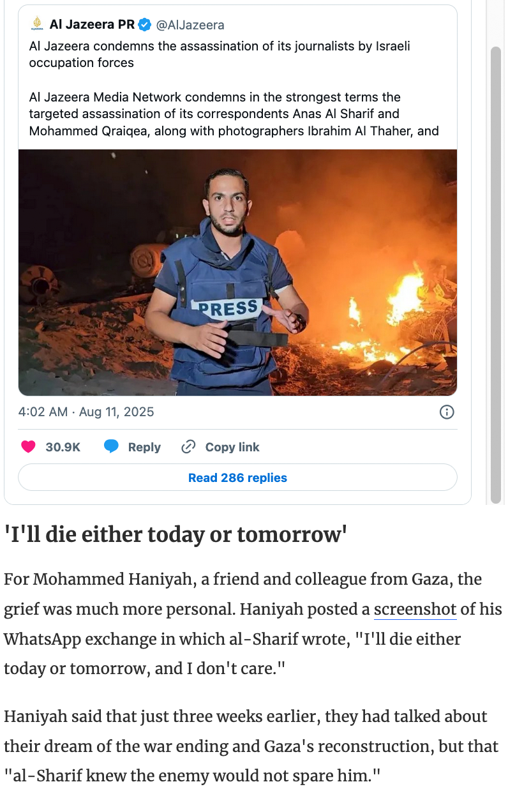Image resolution: width=508 pixels, height=812 pixels.
Task: Click the tweet body mentioning Anas Al Sharif
Action: point(234,114)
